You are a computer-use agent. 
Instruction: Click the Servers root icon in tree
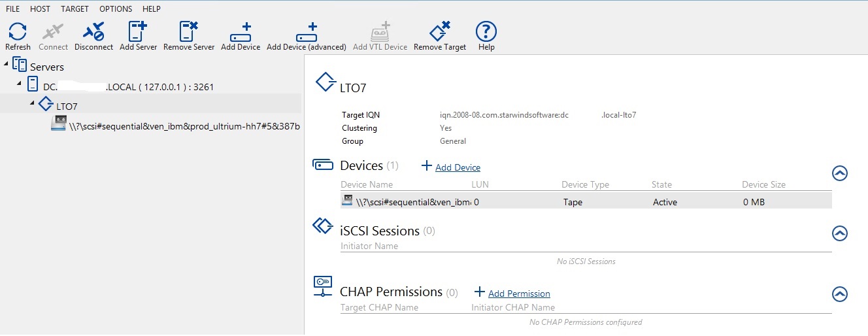(x=20, y=65)
